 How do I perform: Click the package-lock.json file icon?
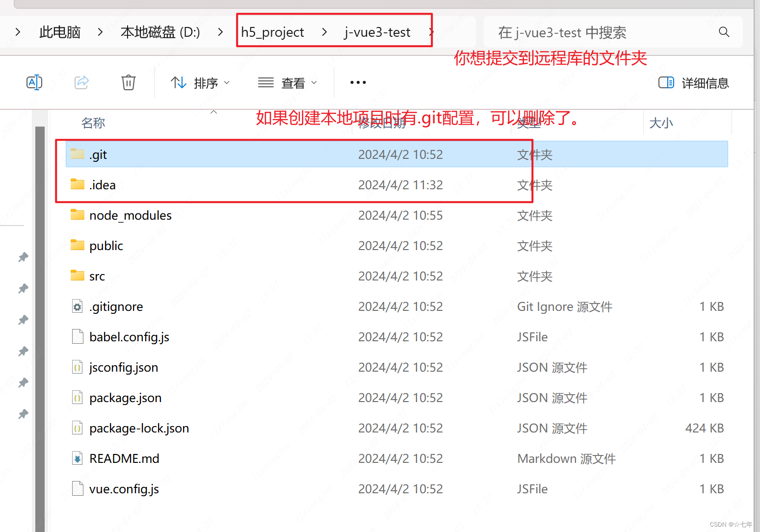(78, 428)
